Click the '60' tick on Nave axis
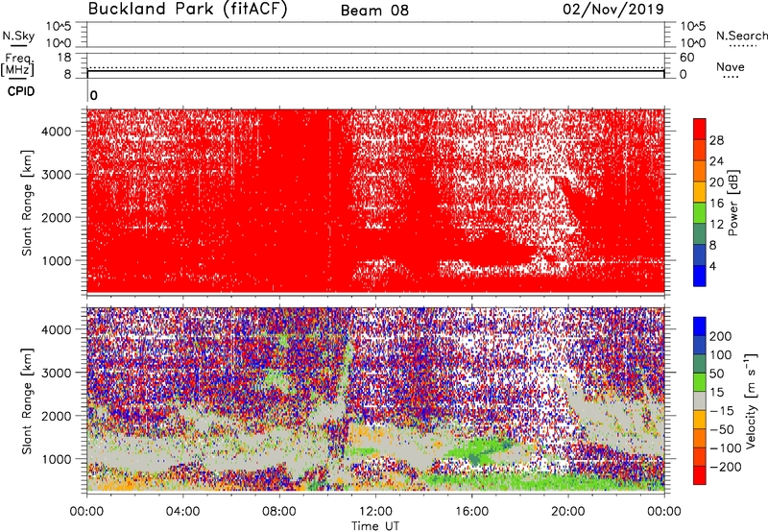The image size is (768, 532). coord(686,58)
